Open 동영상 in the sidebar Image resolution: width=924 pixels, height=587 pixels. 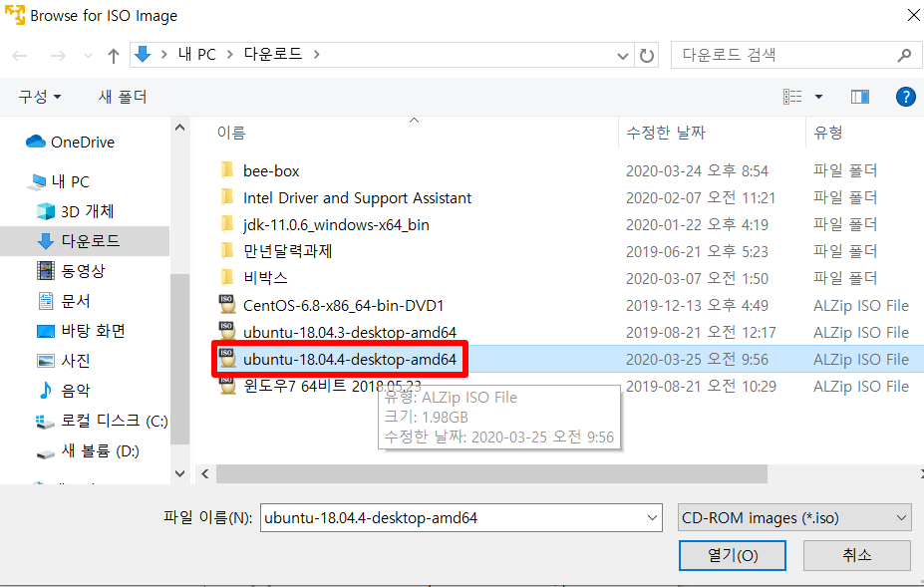[x=72, y=270]
